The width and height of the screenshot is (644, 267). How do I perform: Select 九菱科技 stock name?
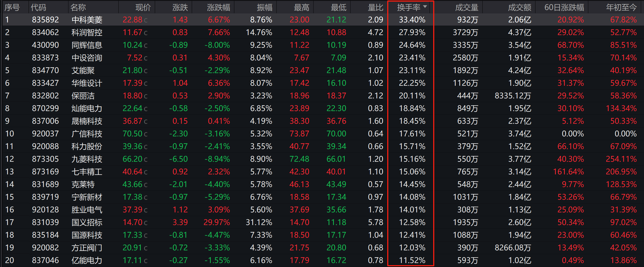[x=87, y=159]
